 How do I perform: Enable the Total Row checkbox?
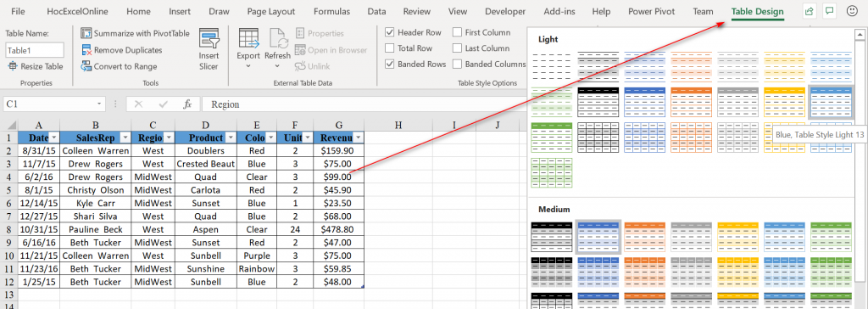[x=390, y=48]
